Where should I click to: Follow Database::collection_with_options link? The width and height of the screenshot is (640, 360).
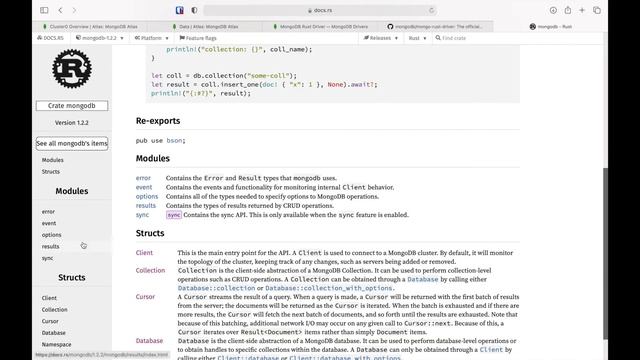[x=329, y=288]
